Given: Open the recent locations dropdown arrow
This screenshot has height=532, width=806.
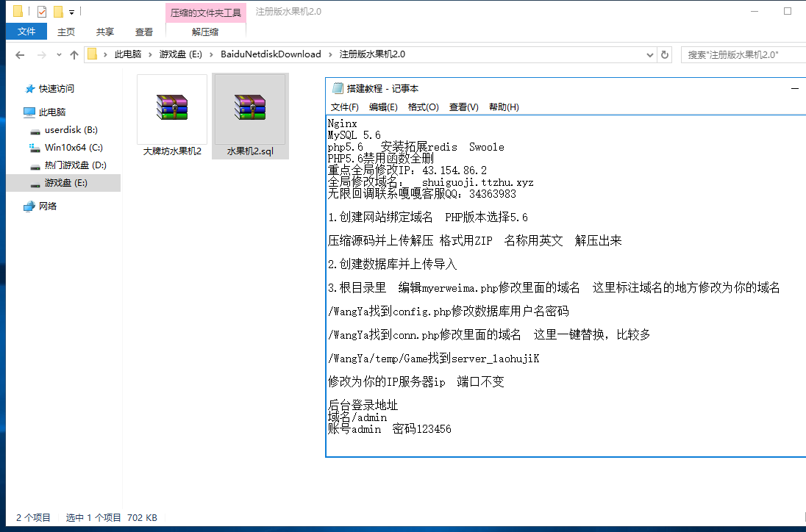Looking at the screenshot, I should (59, 55).
